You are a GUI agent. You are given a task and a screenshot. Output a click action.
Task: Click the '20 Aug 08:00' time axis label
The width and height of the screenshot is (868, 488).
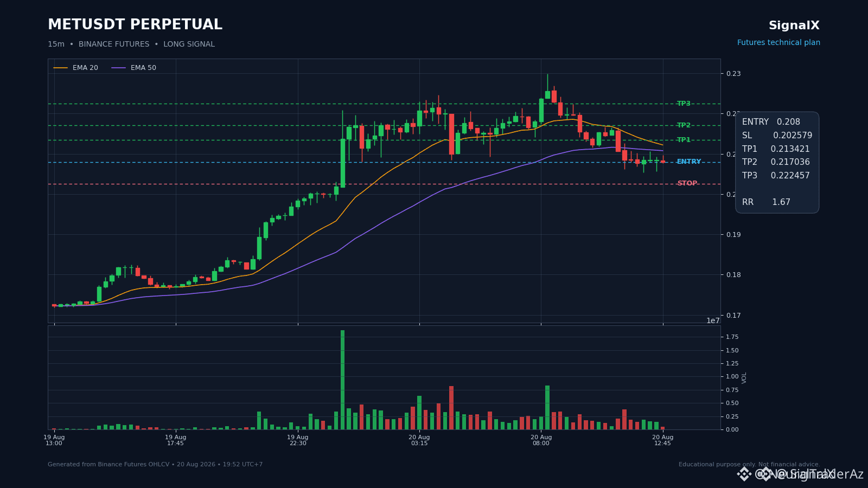click(541, 440)
